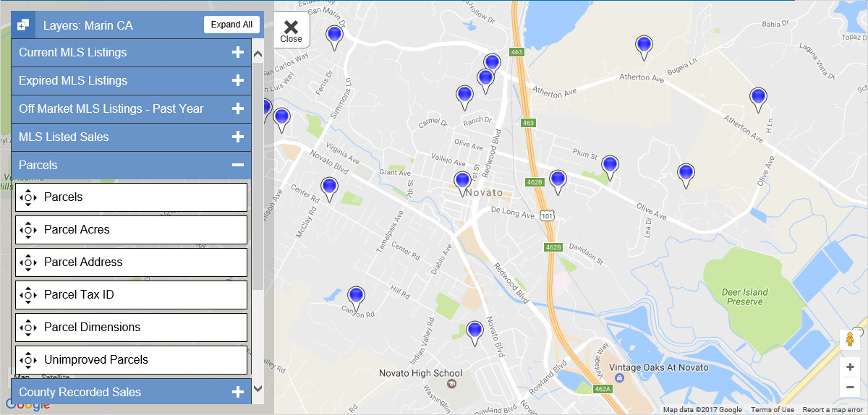868x415 pixels.
Task: Click the move handle icon for Parcel Dimensions
Action: [28, 328]
